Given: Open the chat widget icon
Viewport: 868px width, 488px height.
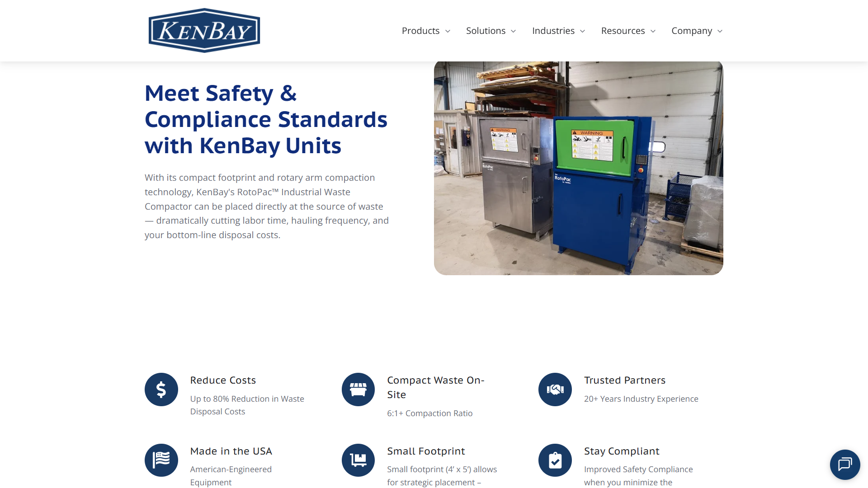Looking at the screenshot, I should (844, 464).
